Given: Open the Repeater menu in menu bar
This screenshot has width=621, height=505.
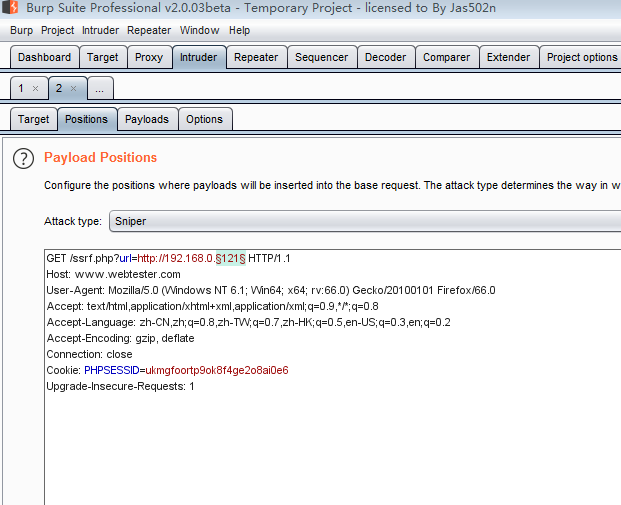Looking at the screenshot, I should tap(149, 30).
